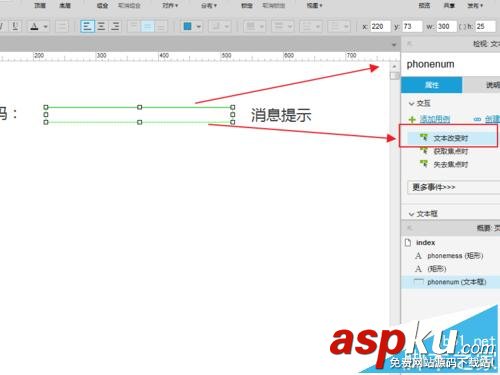
Task: Edit the x position field
Action: pyautogui.click(x=380, y=26)
